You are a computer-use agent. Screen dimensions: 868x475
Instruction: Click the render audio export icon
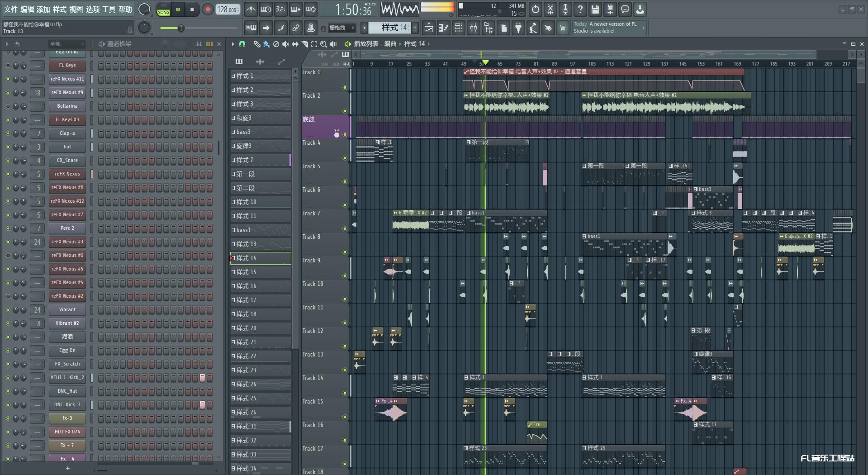pyautogui.click(x=610, y=9)
